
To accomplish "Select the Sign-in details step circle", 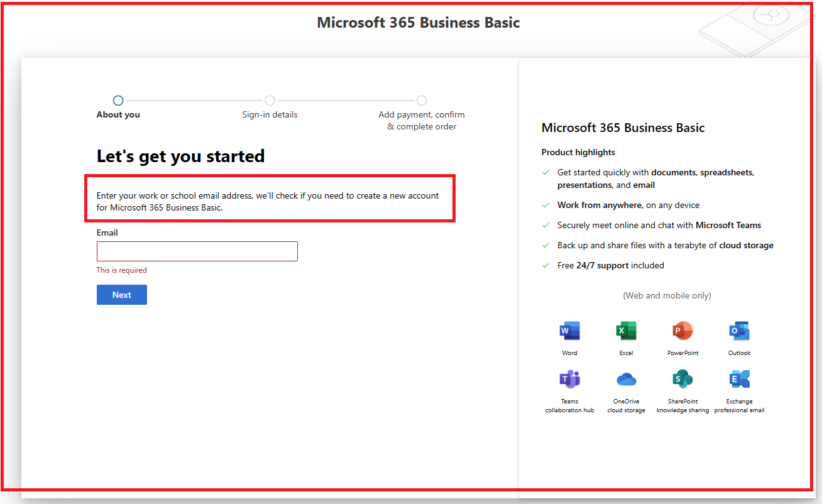I will click(x=270, y=100).
